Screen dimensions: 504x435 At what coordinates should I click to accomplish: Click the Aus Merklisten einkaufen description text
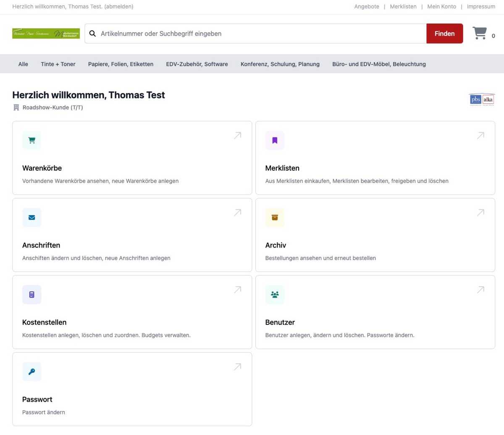[x=357, y=181]
